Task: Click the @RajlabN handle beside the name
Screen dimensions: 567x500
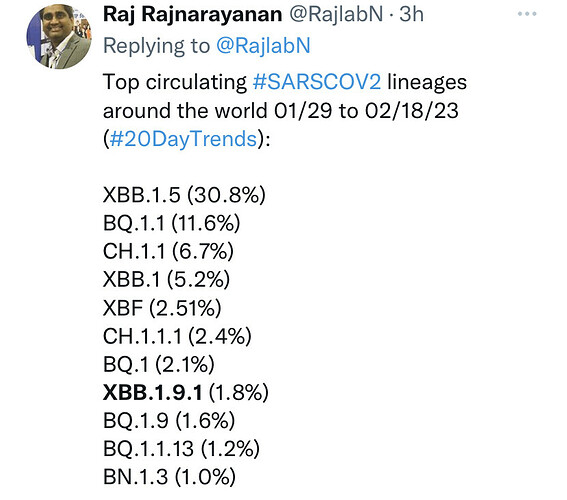Action: coord(336,14)
